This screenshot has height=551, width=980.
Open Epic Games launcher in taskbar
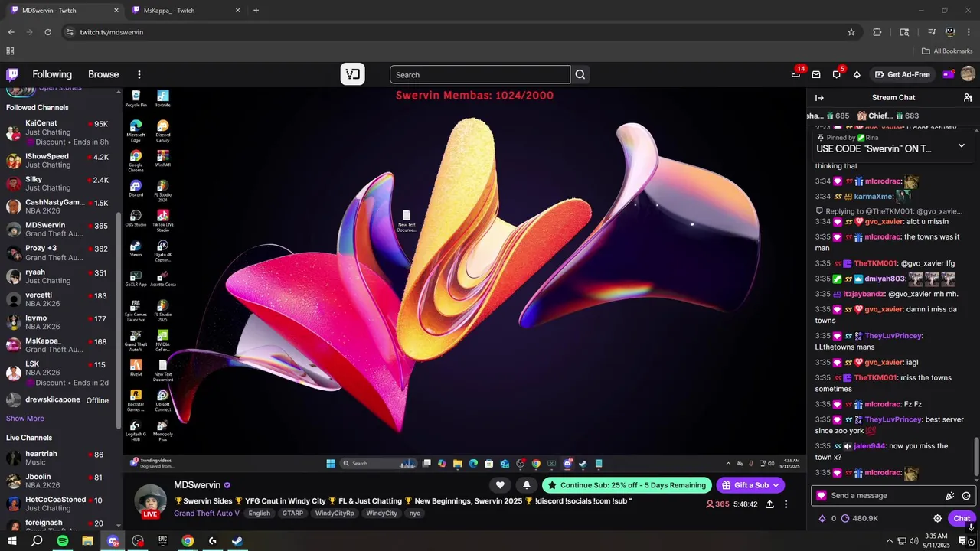[x=162, y=541]
